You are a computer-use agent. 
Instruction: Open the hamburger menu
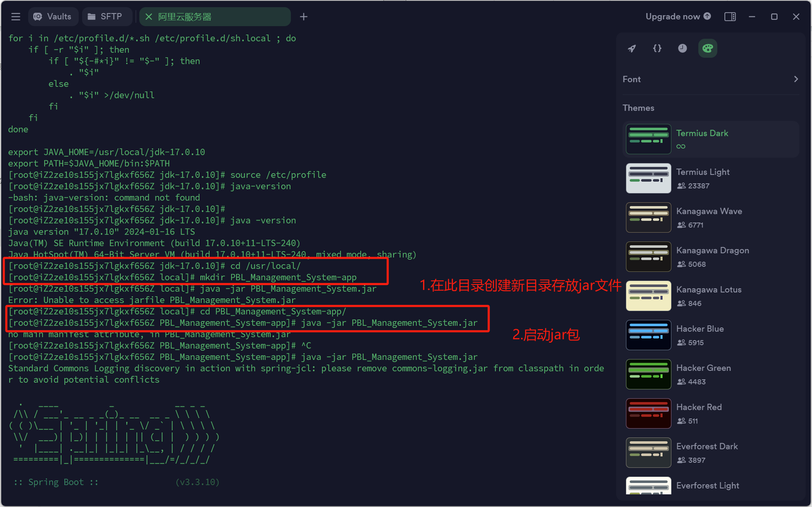(x=16, y=17)
